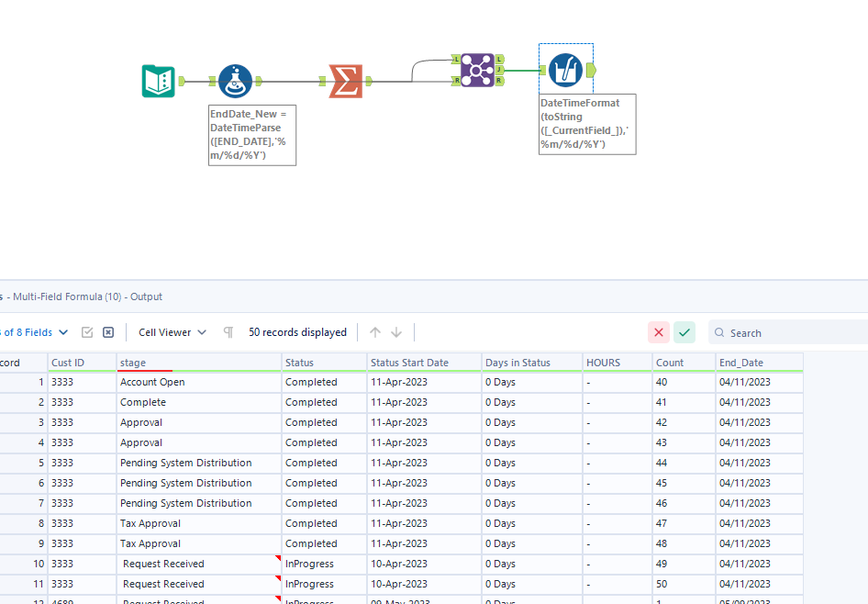Click the green checkmark apply icon
The image size is (868, 604).
pos(684,332)
